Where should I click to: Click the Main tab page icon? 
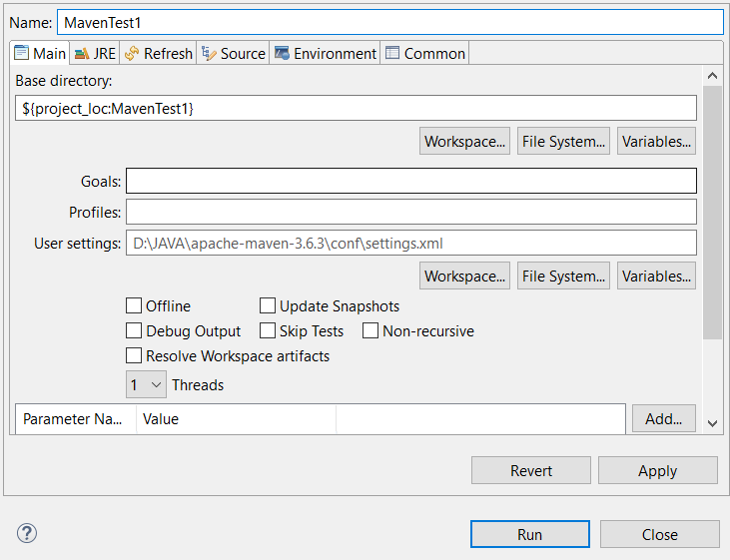(x=21, y=53)
